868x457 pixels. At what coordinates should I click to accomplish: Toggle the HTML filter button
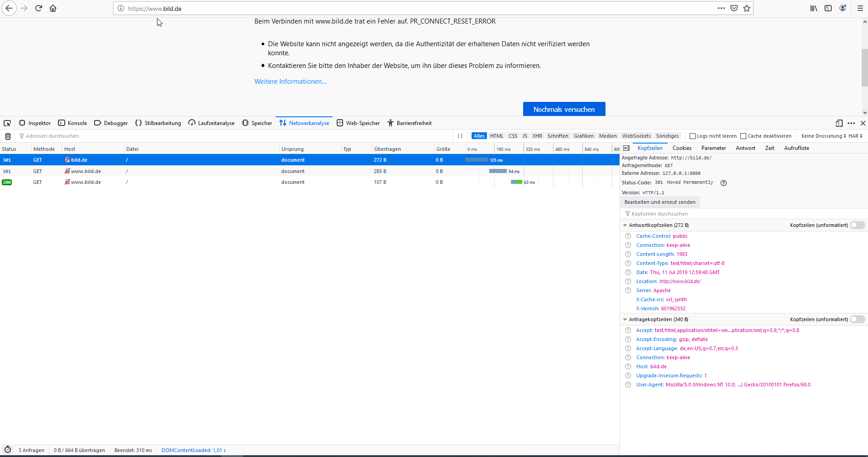496,136
